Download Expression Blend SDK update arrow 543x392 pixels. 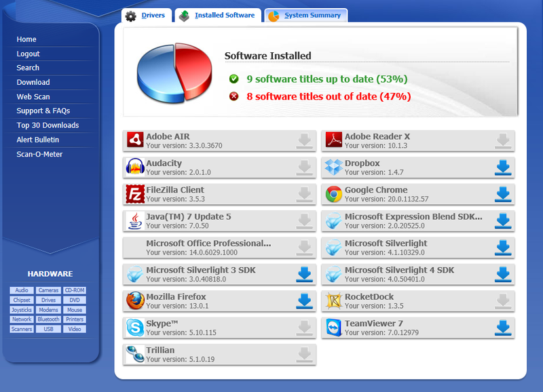[503, 221]
